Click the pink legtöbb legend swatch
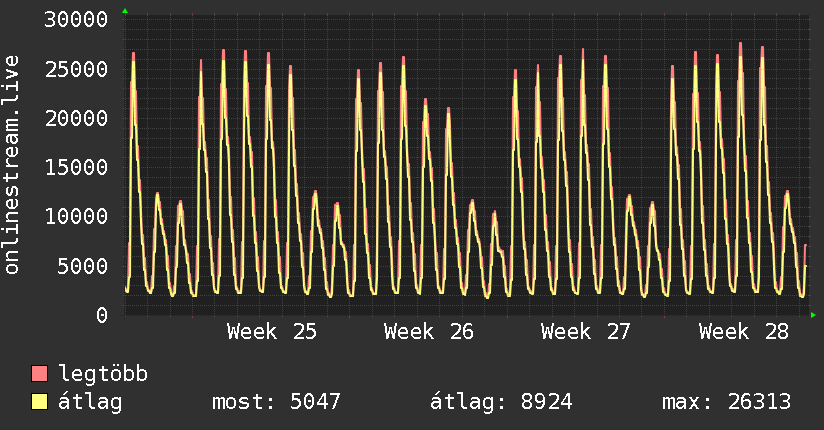The width and height of the screenshot is (824, 430). pos(39,373)
